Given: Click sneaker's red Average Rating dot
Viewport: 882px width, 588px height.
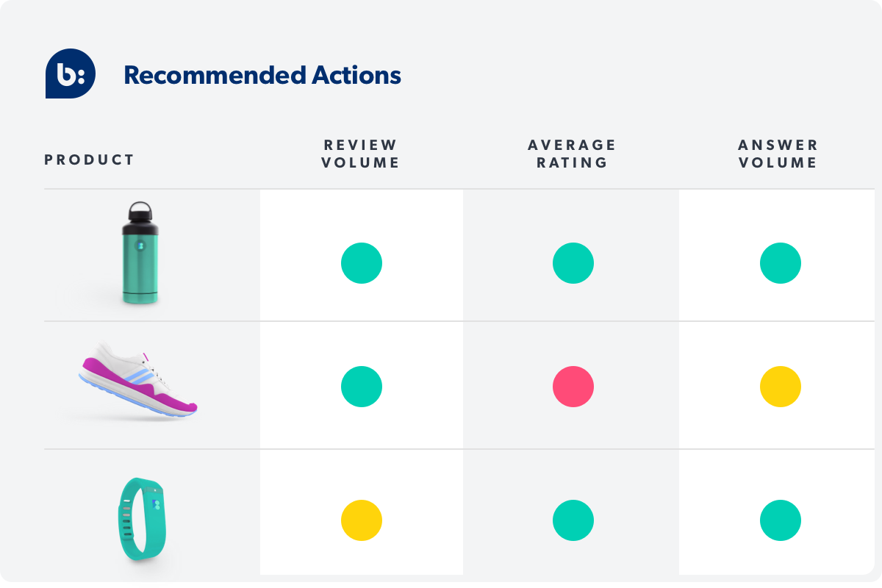Looking at the screenshot, I should (573, 387).
